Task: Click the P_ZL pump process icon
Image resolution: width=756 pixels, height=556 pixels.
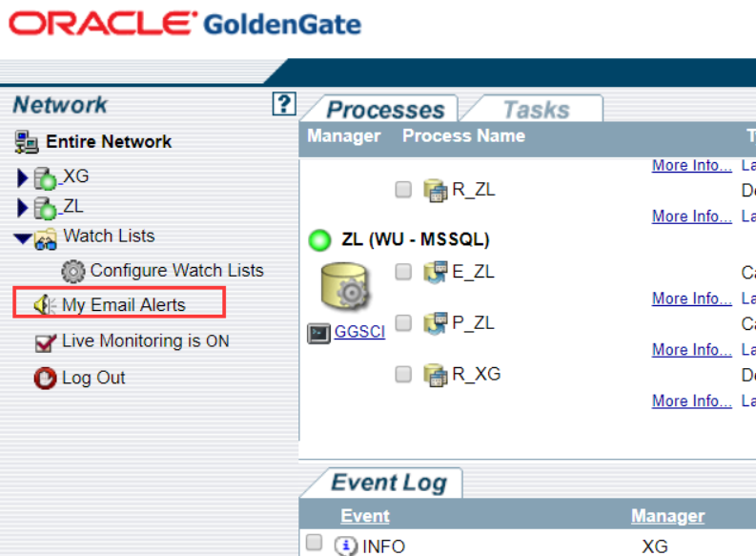Action: [436, 323]
